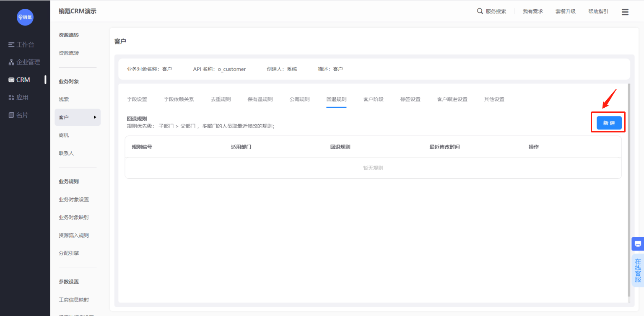Switch to the 字段依赖关系 tab

[179, 99]
